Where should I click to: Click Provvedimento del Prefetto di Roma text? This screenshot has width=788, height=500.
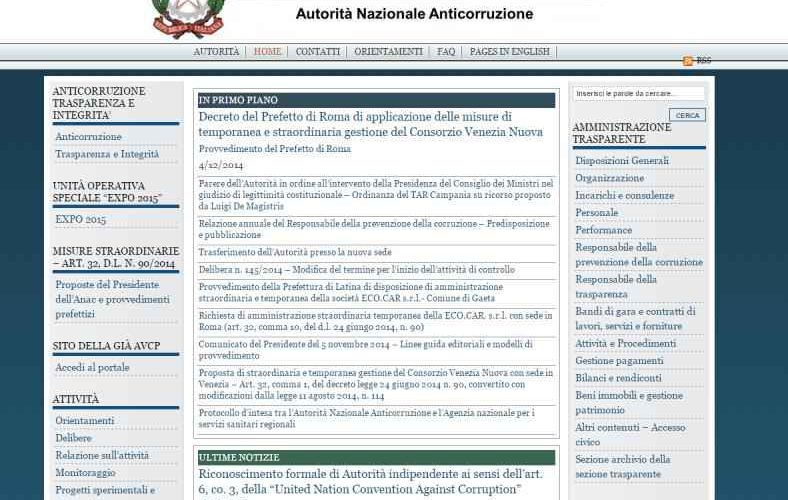tap(274, 149)
